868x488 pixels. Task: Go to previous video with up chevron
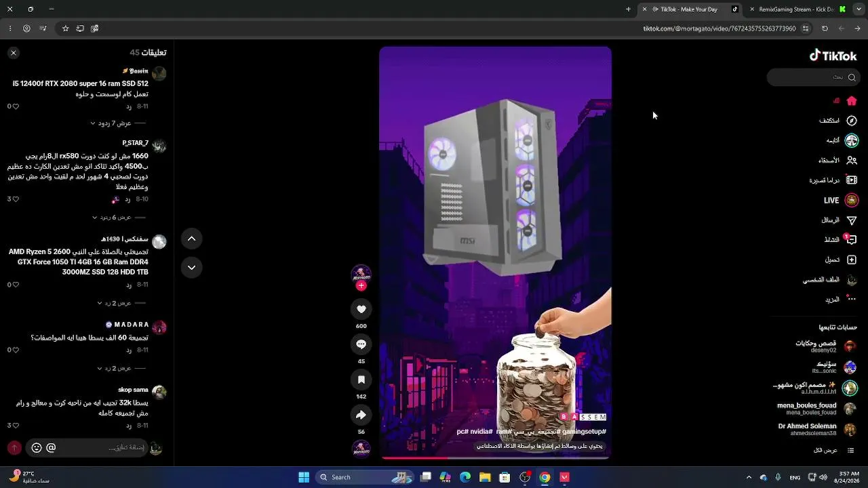pyautogui.click(x=191, y=239)
